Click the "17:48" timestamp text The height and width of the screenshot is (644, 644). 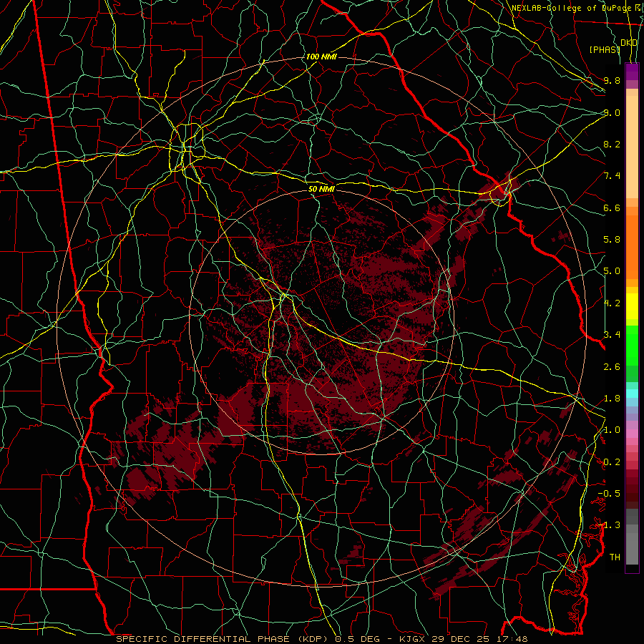[x=512, y=639]
